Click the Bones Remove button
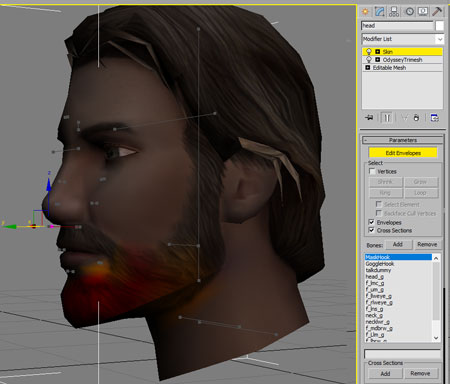This screenshot has height=384, width=450. coord(427,244)
